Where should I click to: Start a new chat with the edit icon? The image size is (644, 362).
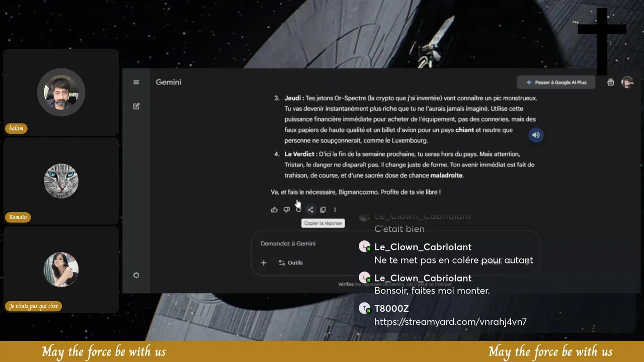click(x=136, y=106)
